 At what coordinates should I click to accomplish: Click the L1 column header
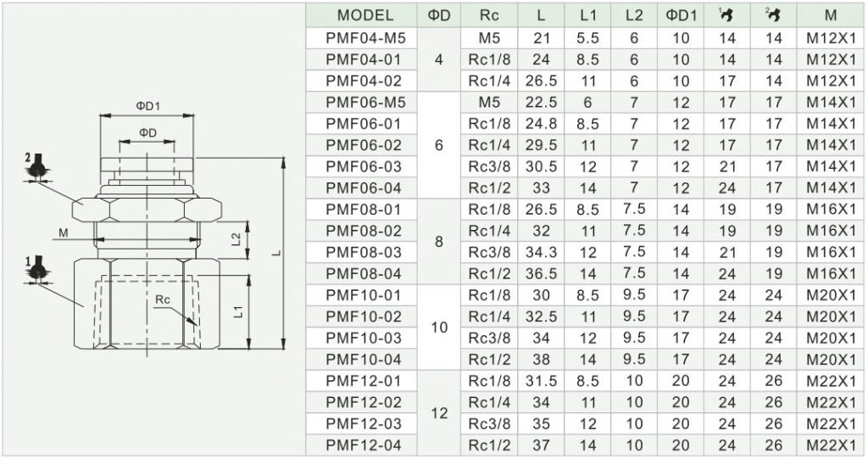(587, 15)
